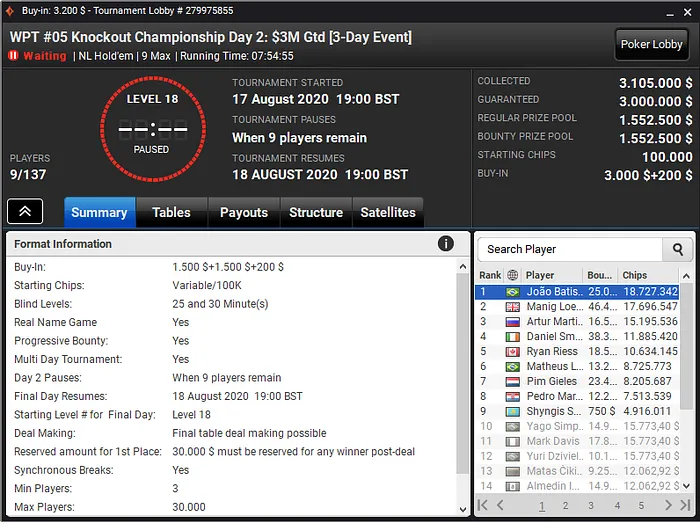Select player row Pim Gieles
The height and width of the screenshot is (522, 700).
click(577, 382)
